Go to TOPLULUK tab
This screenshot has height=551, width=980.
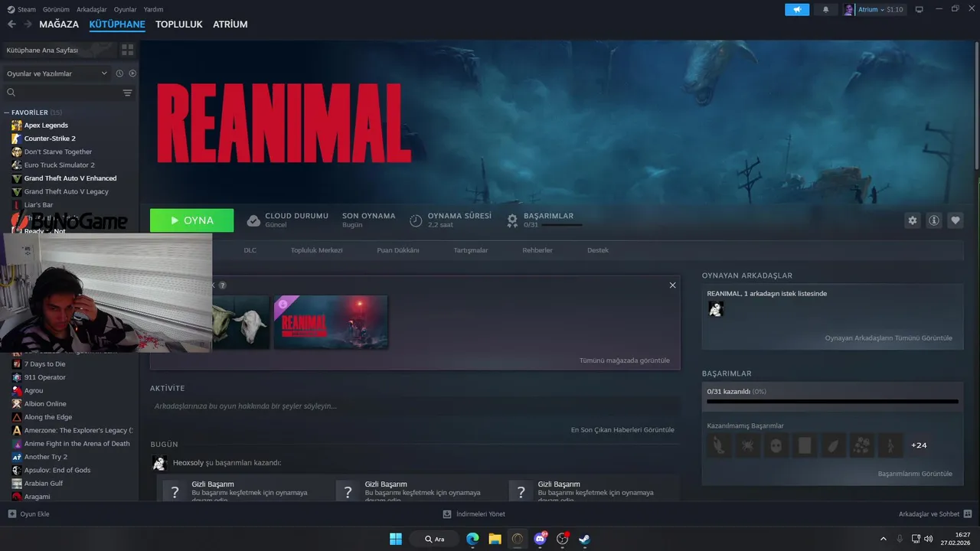click(179, 24)
